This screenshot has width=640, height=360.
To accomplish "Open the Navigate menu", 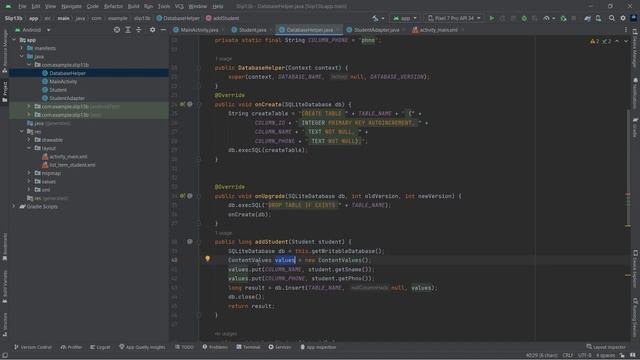I will pyautogui.click(x=71, y=7).
